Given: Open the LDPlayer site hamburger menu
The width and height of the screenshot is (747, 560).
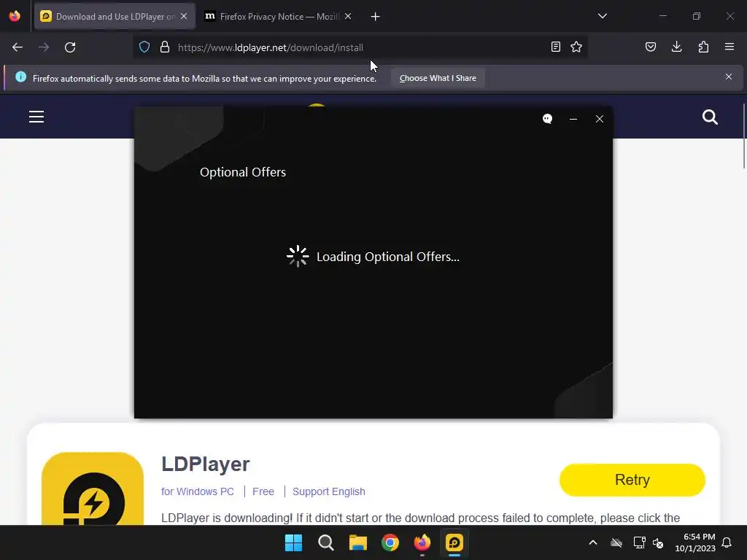Looking at the screenshot, I should click(x=36, y=117).
